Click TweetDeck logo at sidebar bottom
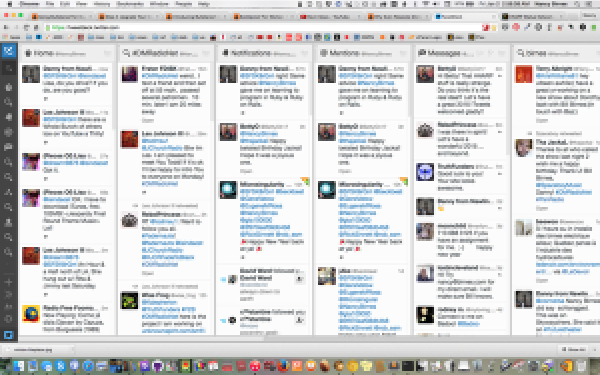 click(x=8, y=335)
